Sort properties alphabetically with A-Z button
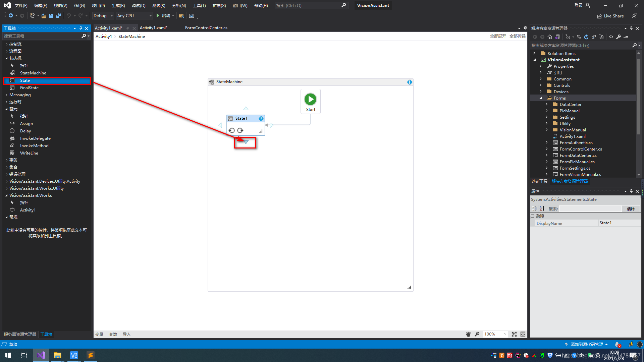Screen dimensions: 644x362 click(x=542, y=208)
